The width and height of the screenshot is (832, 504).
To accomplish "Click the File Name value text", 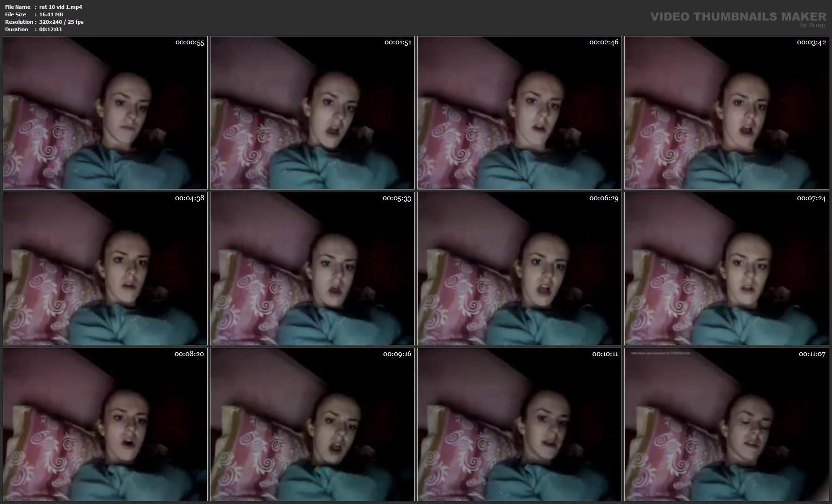I will (61, 7).
